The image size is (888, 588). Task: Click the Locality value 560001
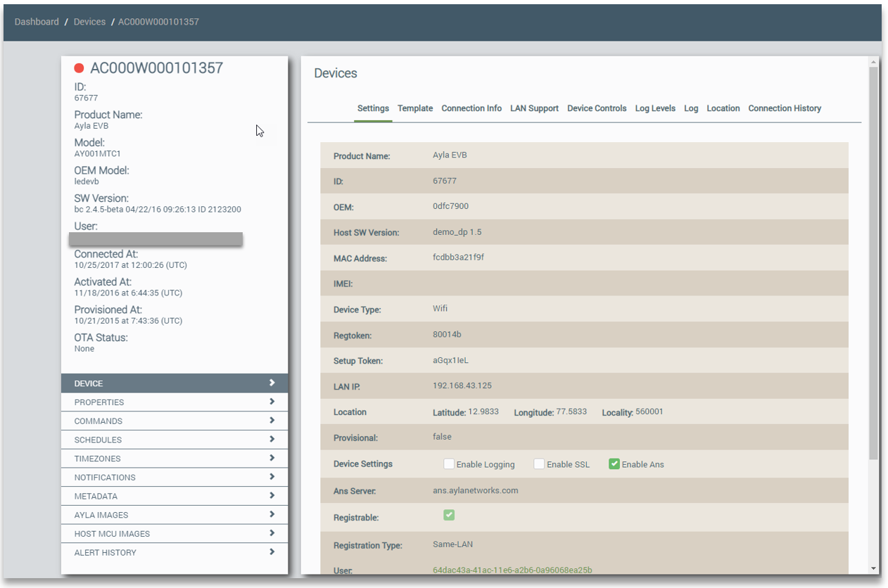pyautogui.click(x=649, y=411)
